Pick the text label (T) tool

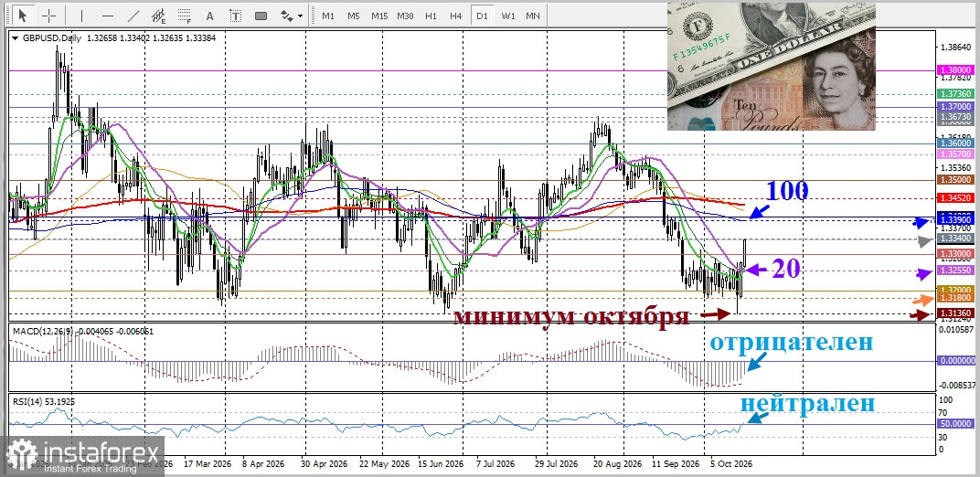click(x=235, y=15)
